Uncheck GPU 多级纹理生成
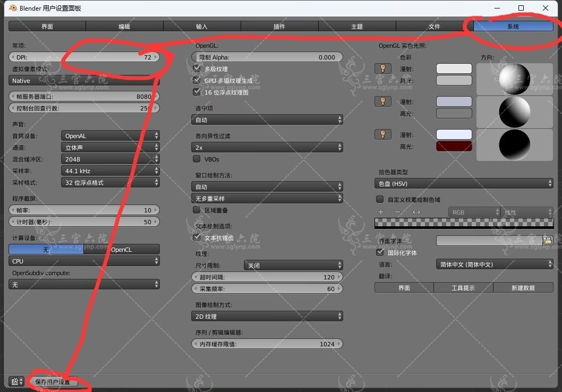The height and width of the screenshot is (392, 562). click(197, 80)
